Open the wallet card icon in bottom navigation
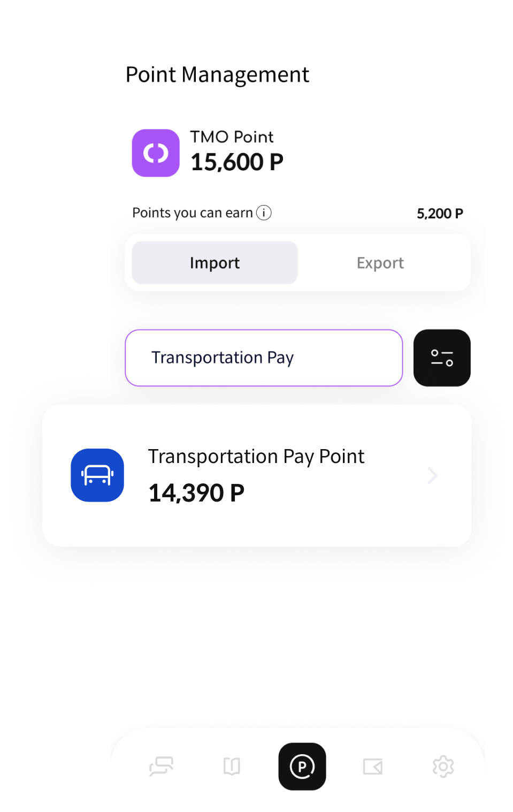513x812 pixels. click(373, 767)
